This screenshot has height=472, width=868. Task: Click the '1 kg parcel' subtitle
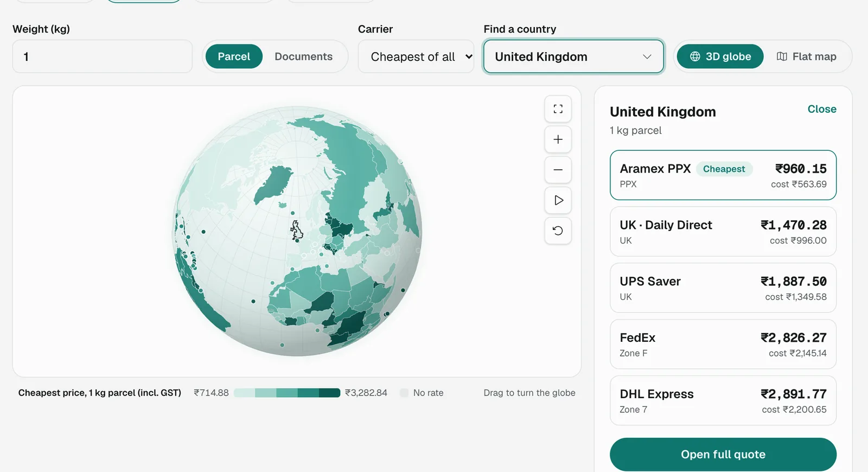coord(636,131)
